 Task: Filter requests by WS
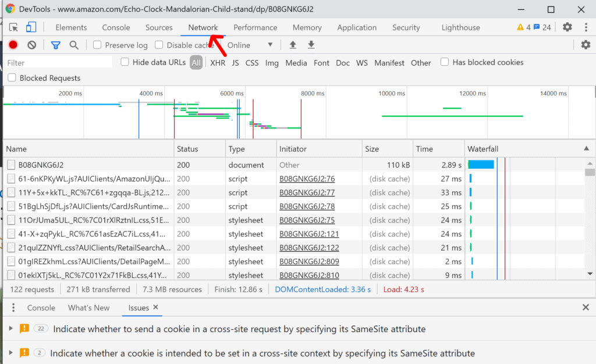(362, 63)
